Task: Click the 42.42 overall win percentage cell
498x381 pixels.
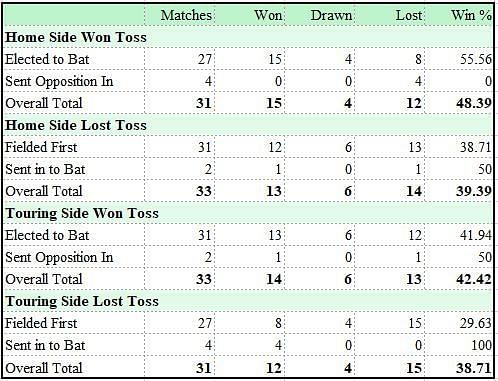Action: 474,279
